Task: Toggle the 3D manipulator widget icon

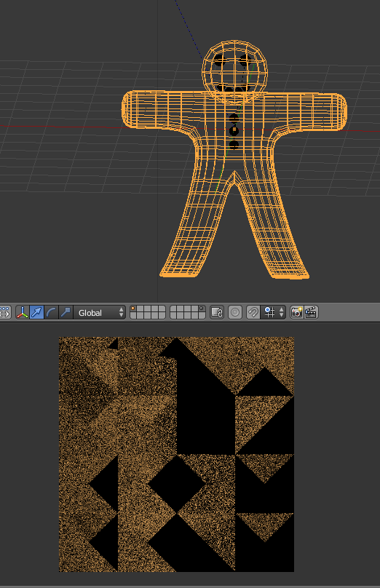Action: pyautogui.click(x=22, y=312)
